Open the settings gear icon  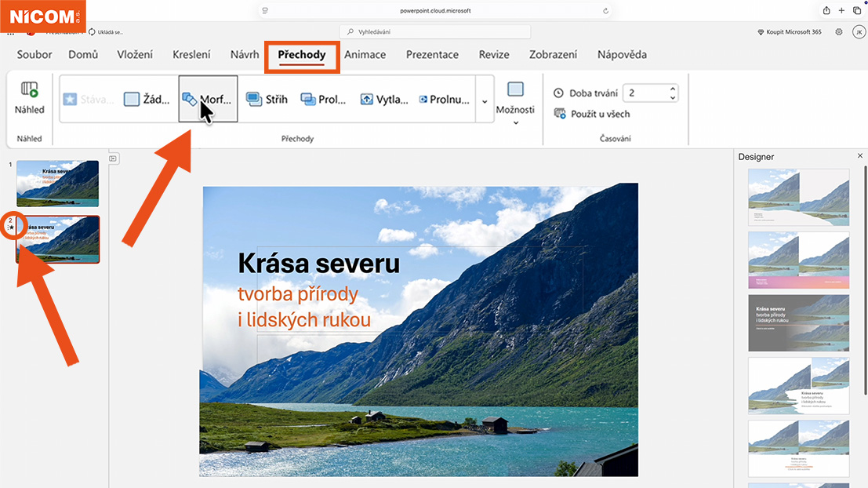pyautogui.click(x=839, y=32)
